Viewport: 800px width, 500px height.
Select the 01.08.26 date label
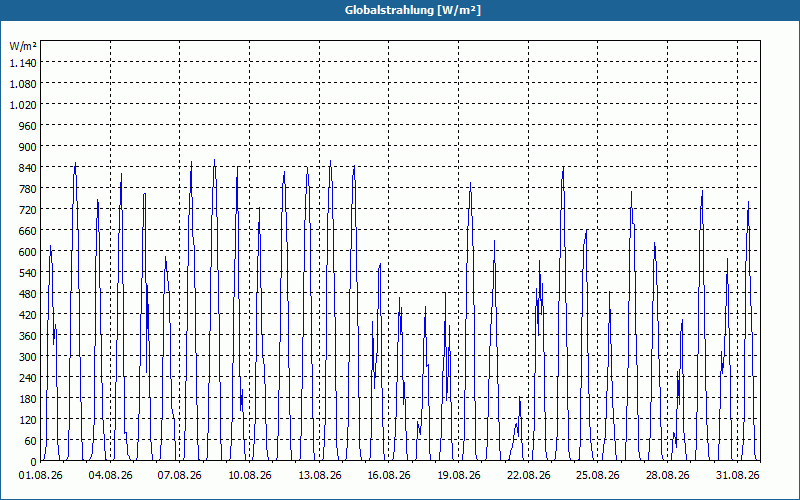(41, 476)
